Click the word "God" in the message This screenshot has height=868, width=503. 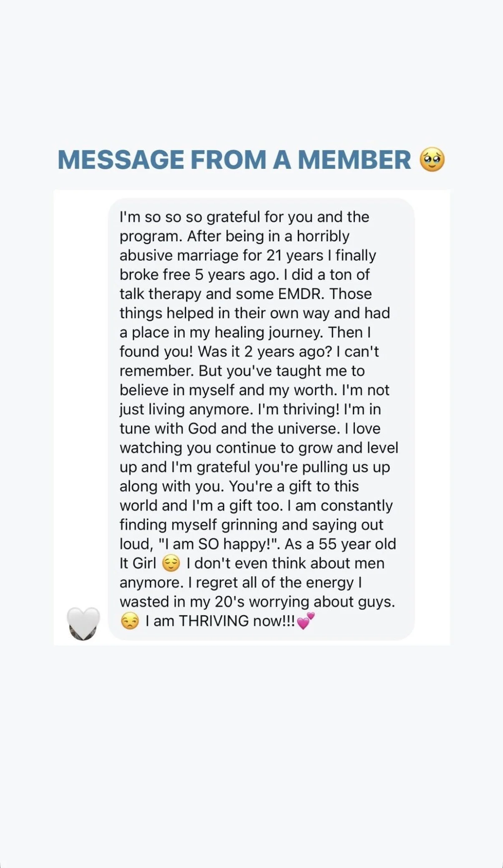click(x=202, y=429)
